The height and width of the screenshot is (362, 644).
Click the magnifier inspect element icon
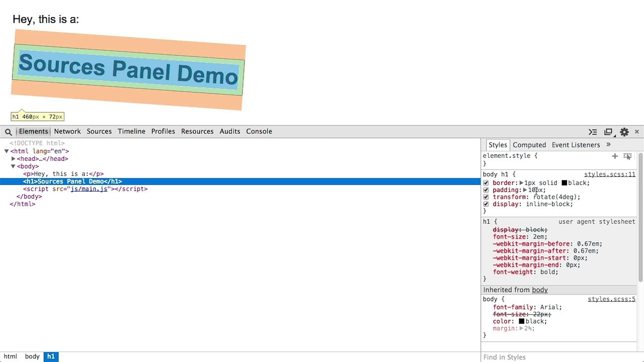(9, 132)
